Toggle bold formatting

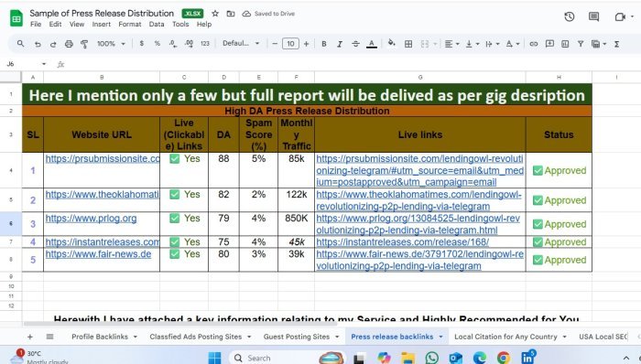tap(324, 44)
